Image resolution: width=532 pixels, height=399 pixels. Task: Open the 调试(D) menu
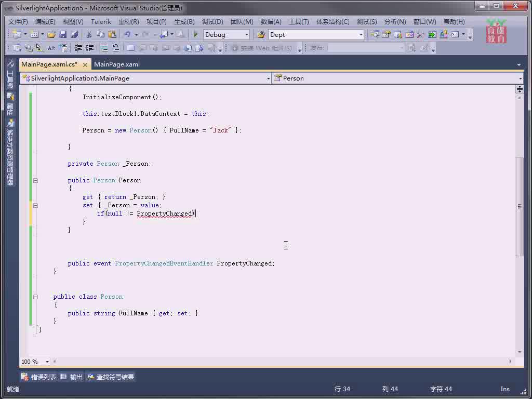click(212, 22)
